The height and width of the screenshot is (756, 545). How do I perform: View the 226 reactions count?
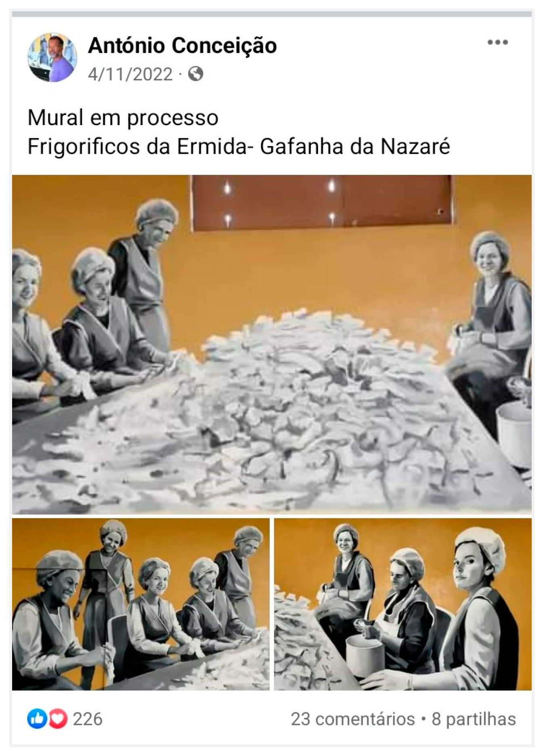(88, 719)
